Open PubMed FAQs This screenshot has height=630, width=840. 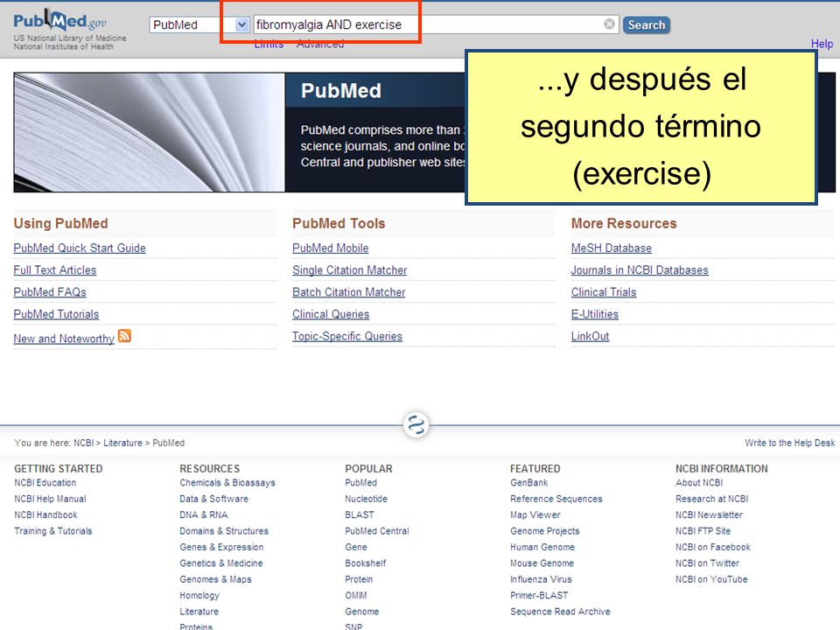click(x=50, y=292)
